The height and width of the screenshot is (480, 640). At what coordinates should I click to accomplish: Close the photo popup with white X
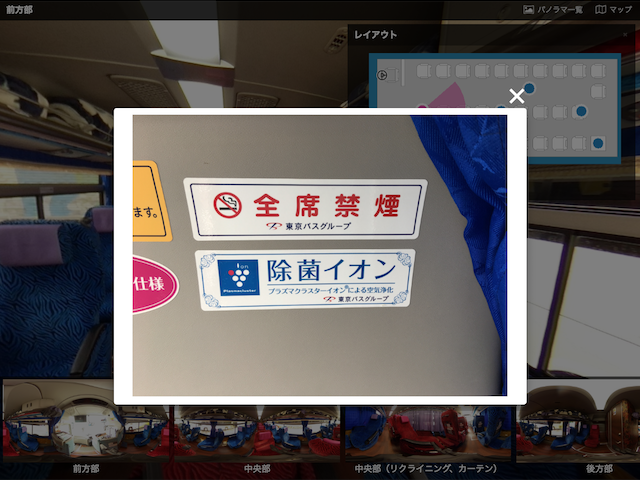click(516, 96)
